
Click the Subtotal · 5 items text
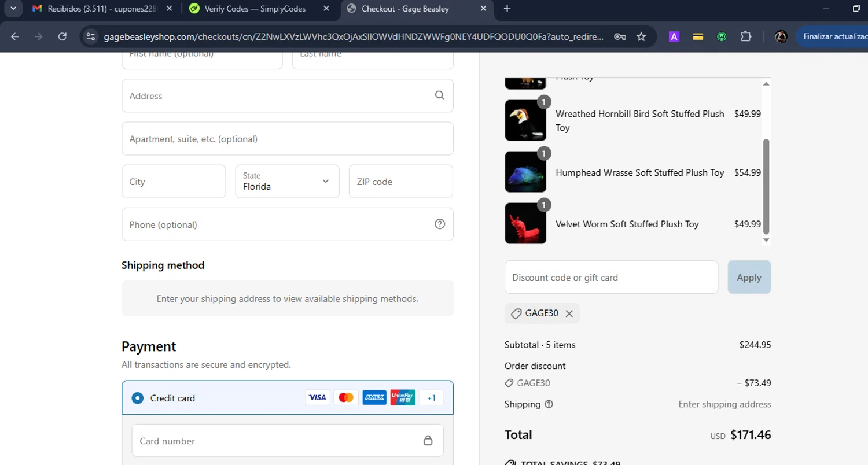click(x=540, y=345)
